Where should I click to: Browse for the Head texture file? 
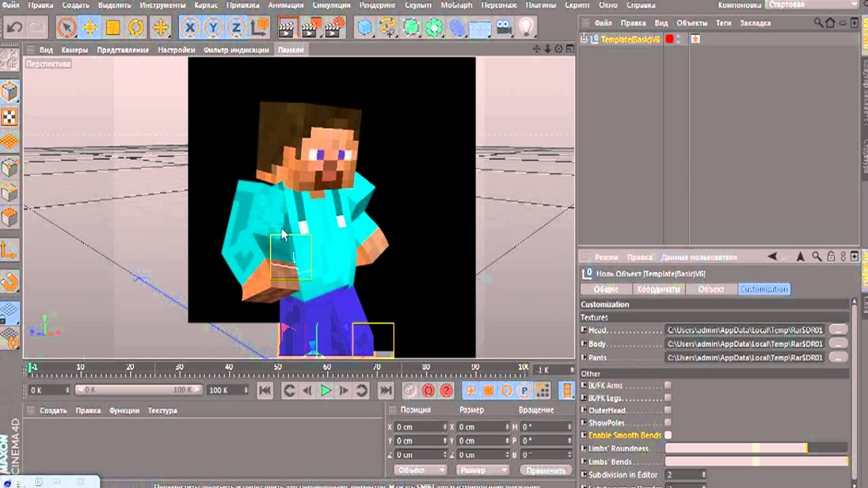tap(839, 330)
